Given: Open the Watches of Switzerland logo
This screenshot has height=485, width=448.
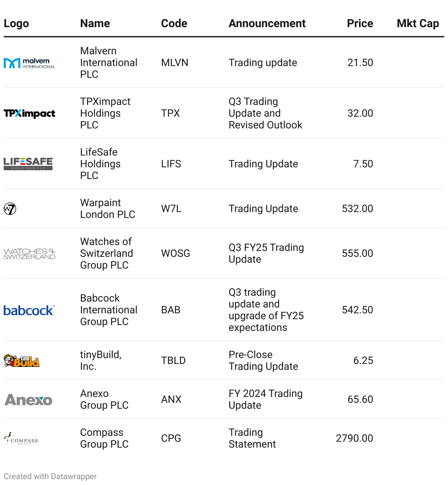Looking at the screenshot, I should [x=29, y=254].
